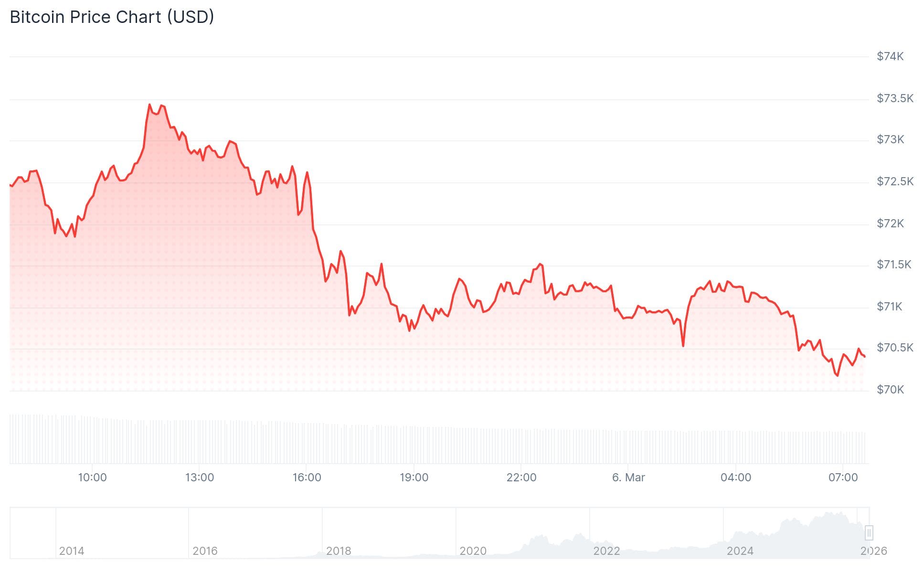Screen dimensions: 924x573
Task: Click the 16:00 time axis label
Action: pos(307,477)
